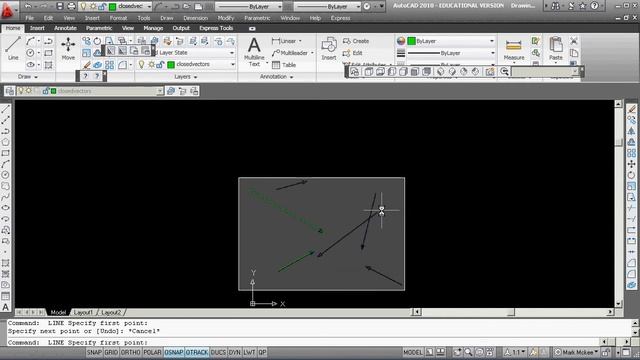Click the search binoculars icon in title bar
Screen dimensions: 640x360
[x=556, y=6]
